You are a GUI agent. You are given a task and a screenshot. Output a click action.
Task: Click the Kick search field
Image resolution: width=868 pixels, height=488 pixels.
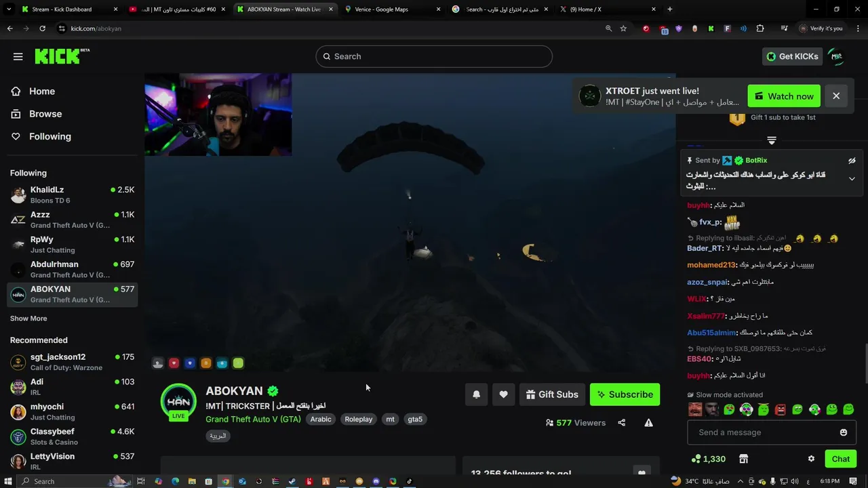point(434,56)
